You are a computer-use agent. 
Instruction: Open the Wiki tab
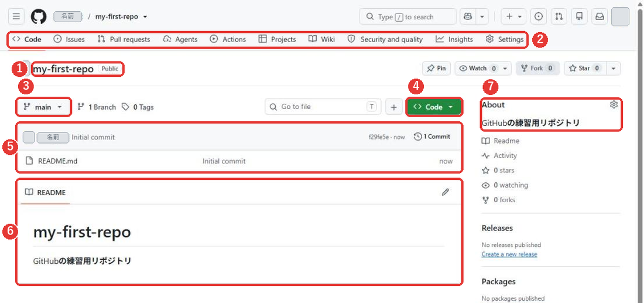pyautogui.click(x=321, y=39)
